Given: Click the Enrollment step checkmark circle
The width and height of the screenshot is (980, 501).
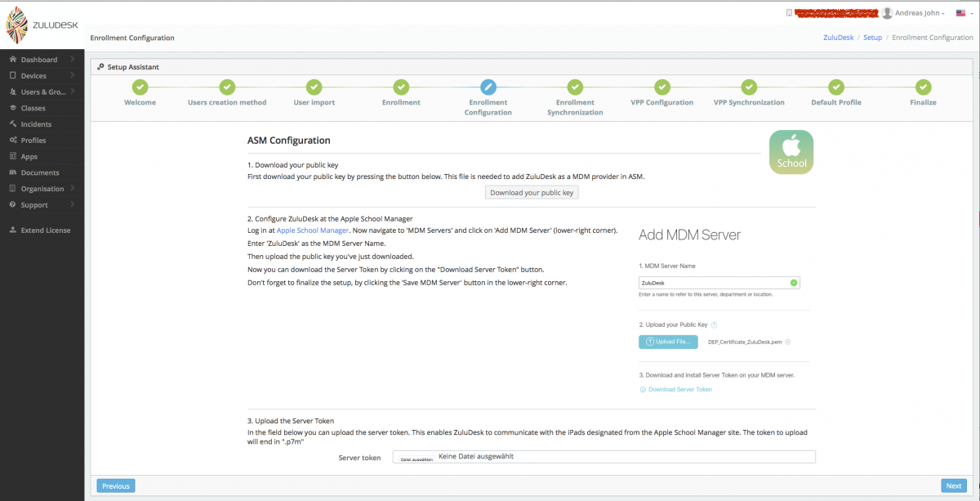Looking at the screenshot, I should (x=401, y=87).
